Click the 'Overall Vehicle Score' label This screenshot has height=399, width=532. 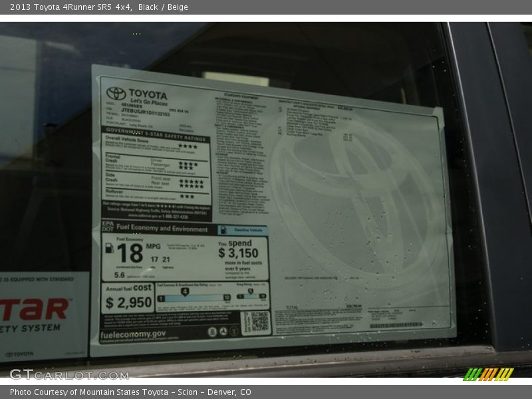pyautogui.click(x=127, y=140)
